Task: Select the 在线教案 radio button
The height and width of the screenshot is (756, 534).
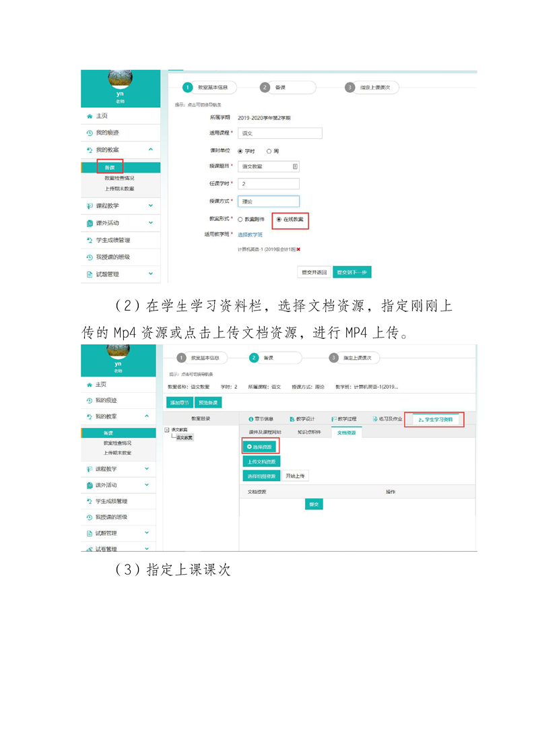Action: 279,219
